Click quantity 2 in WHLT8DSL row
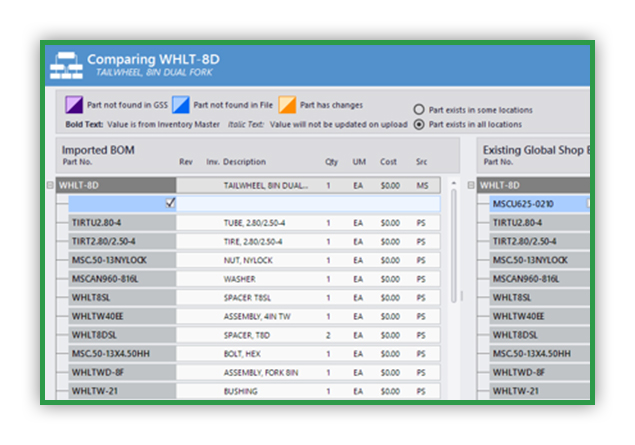The width and height of the screenshot is (635, 445). point(328,335)
